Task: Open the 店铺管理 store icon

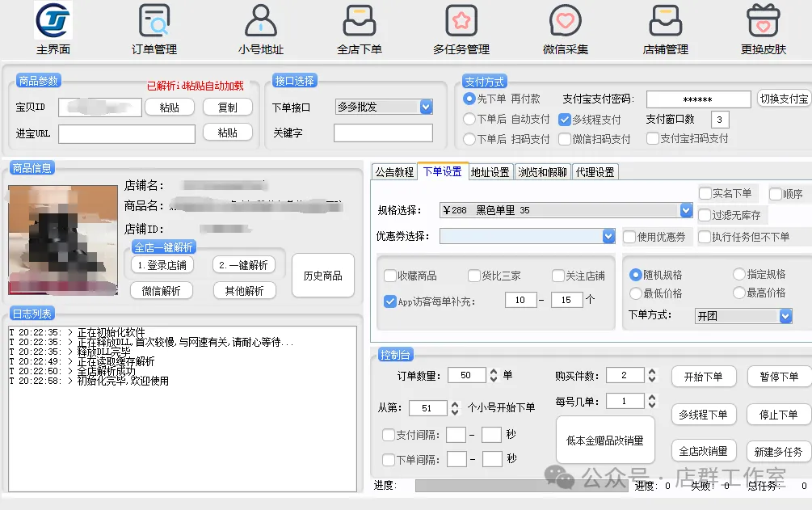Action: 665,22
